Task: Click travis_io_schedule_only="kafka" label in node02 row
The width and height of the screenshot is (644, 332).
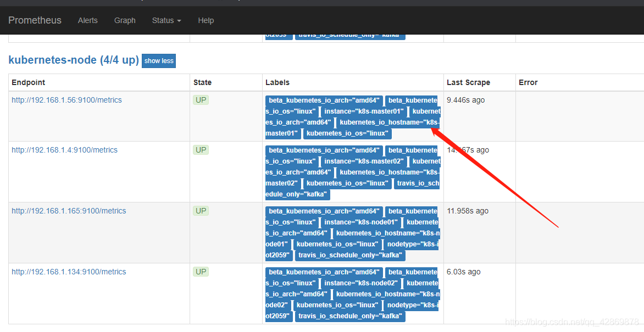Action: coord(350,316)
